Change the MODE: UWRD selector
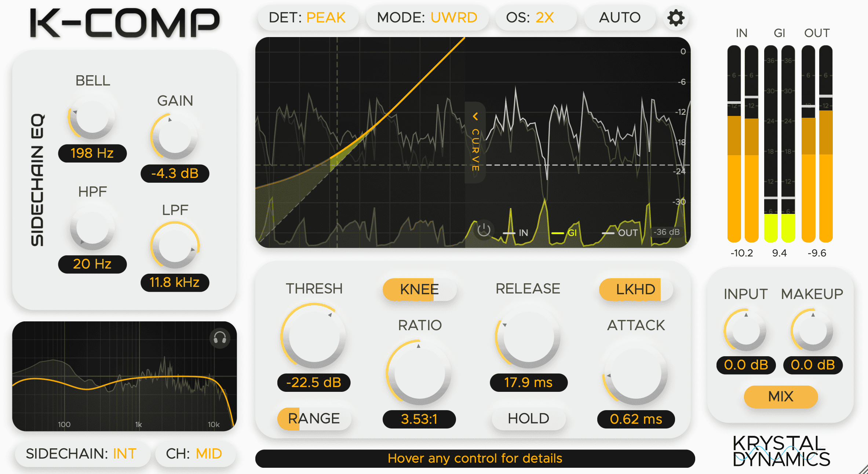This screenshot has height=474, width=868. [427, 18]
